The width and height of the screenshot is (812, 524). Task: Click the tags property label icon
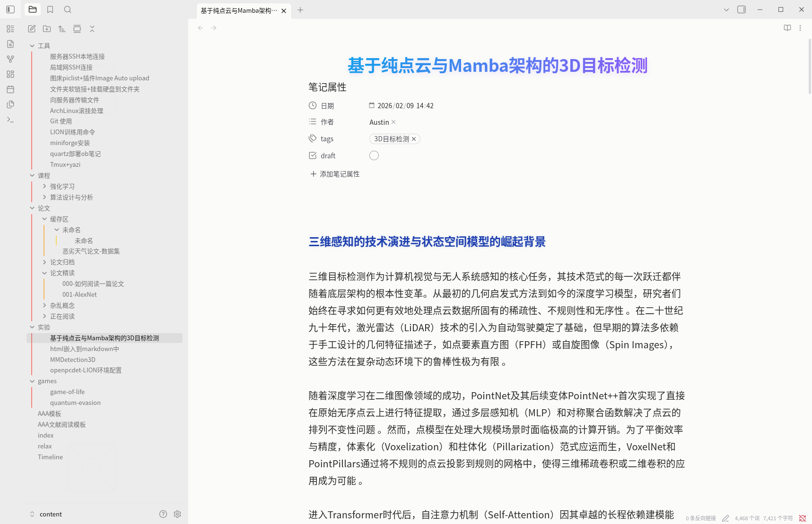click(x=313, y=138)
